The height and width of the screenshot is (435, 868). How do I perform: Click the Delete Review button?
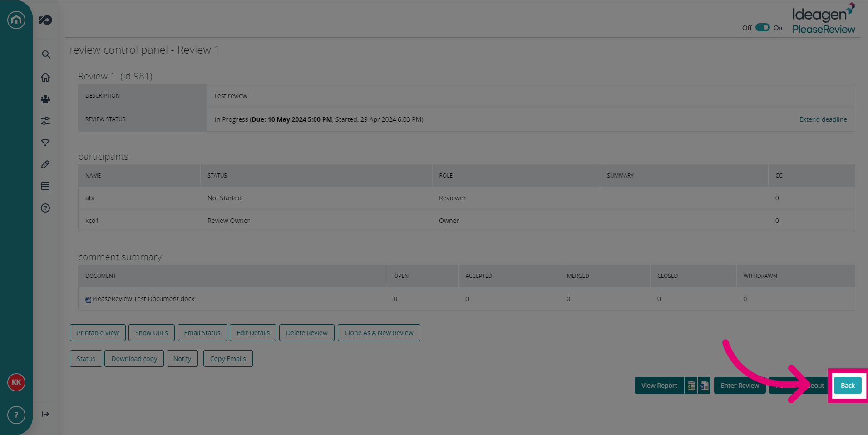tap(307, 333)
